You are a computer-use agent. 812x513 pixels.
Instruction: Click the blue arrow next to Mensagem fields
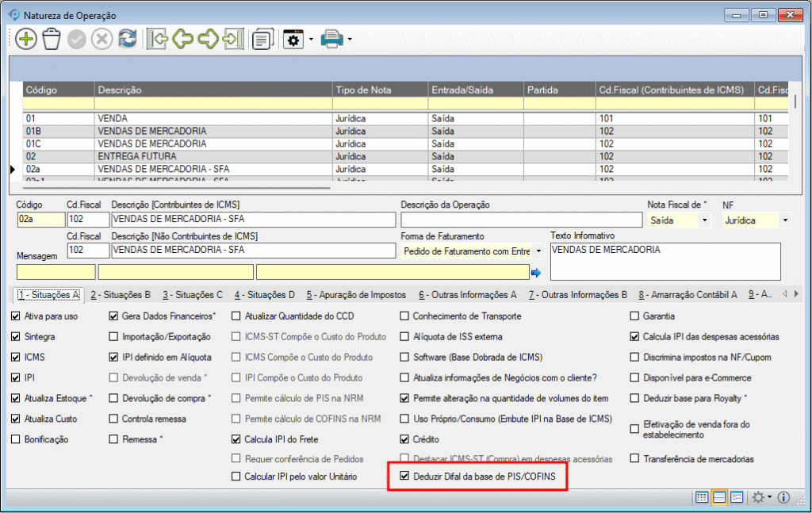[x=536, y=273]
